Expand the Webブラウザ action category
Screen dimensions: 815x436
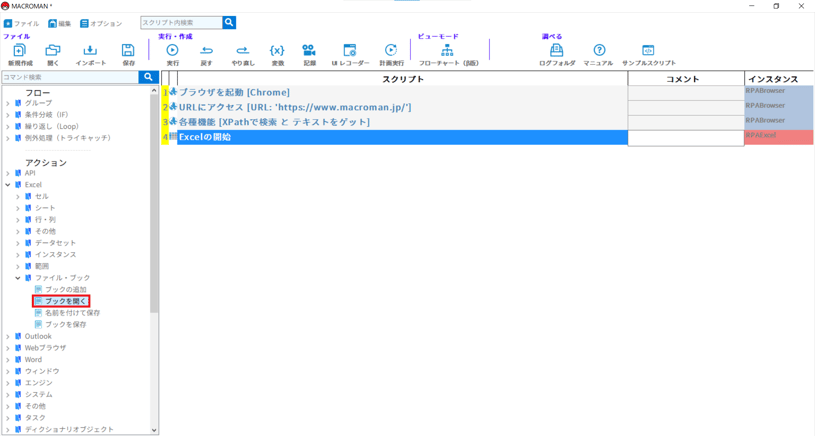[x=8, y=348]
